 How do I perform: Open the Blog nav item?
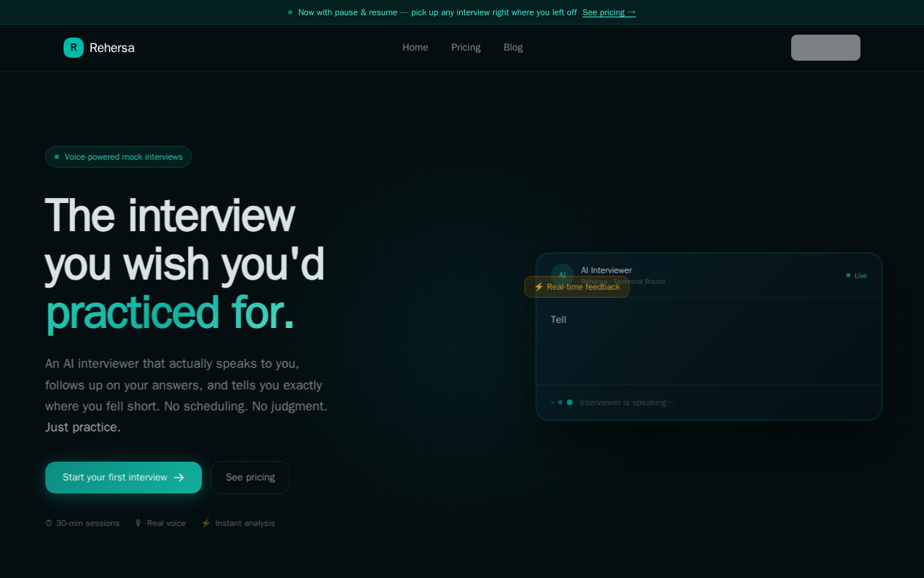coord(513,48)
